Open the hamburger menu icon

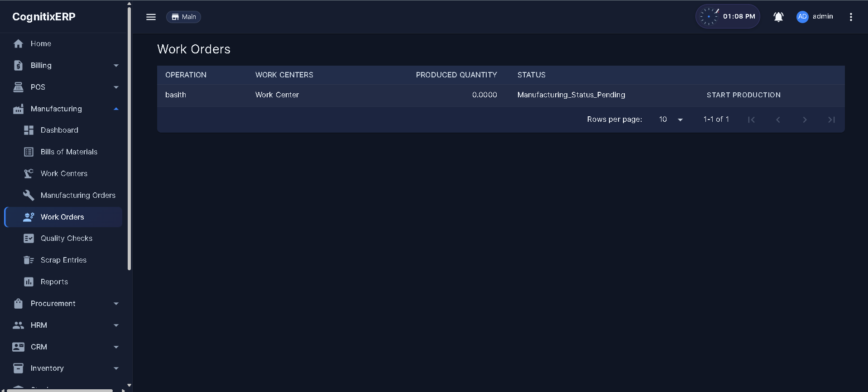[151, 17]
